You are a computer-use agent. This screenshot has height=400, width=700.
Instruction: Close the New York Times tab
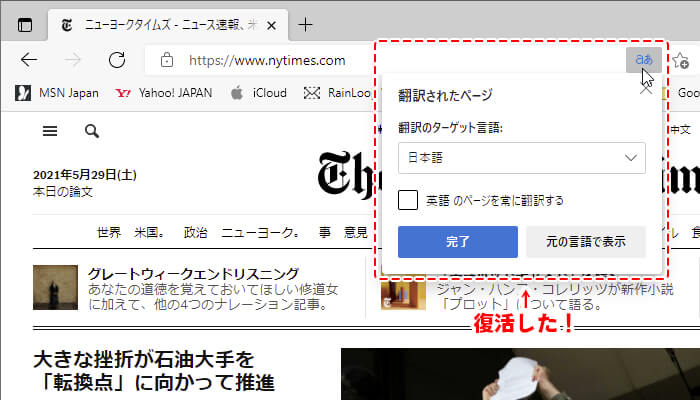point(271,25)
